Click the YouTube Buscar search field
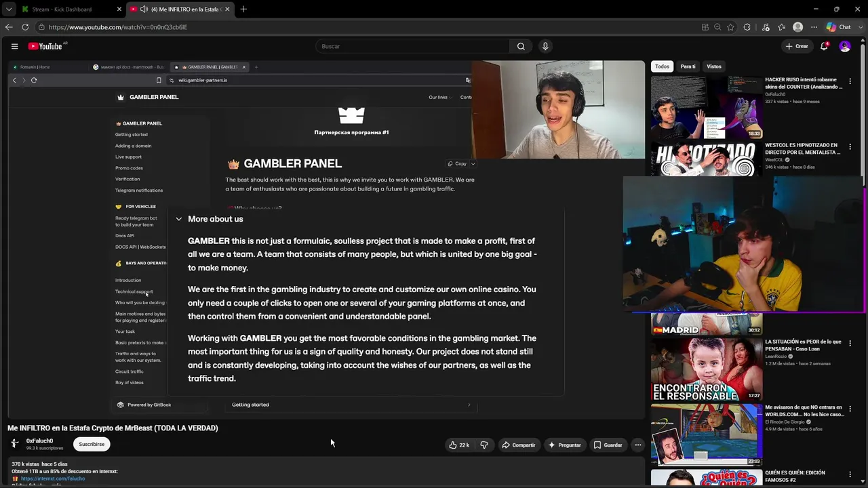This screenshot has height=488, width=868. coord(412,46)
